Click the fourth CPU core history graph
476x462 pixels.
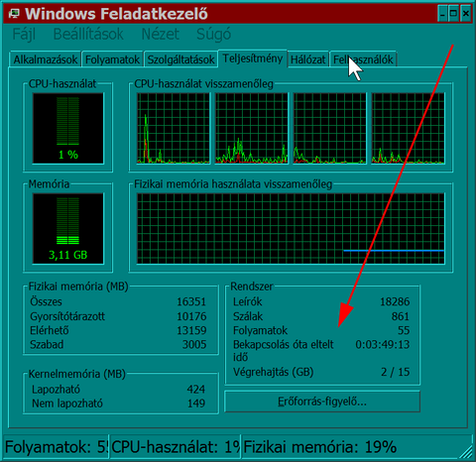[x=409, y=128]
